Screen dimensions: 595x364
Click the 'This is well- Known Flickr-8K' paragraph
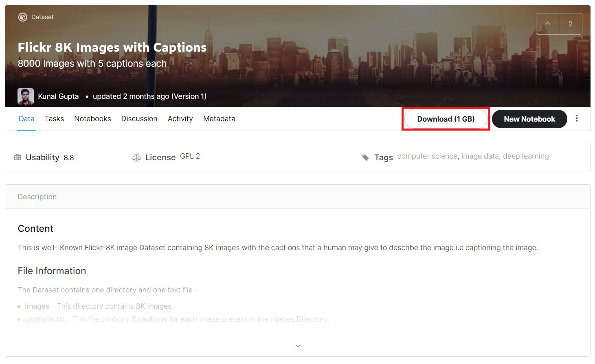click(x=278, y=248)
